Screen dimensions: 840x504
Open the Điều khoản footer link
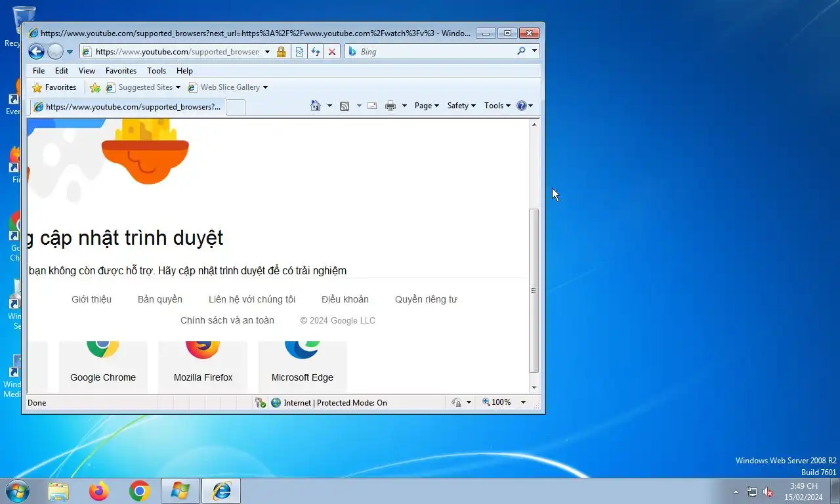pos(345,299)
